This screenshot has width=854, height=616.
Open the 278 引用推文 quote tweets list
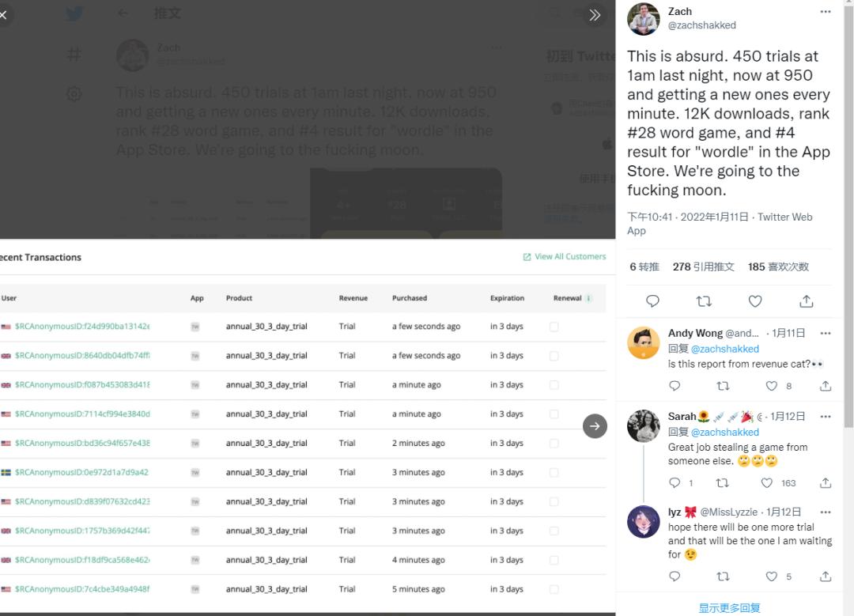coord(703,267)
